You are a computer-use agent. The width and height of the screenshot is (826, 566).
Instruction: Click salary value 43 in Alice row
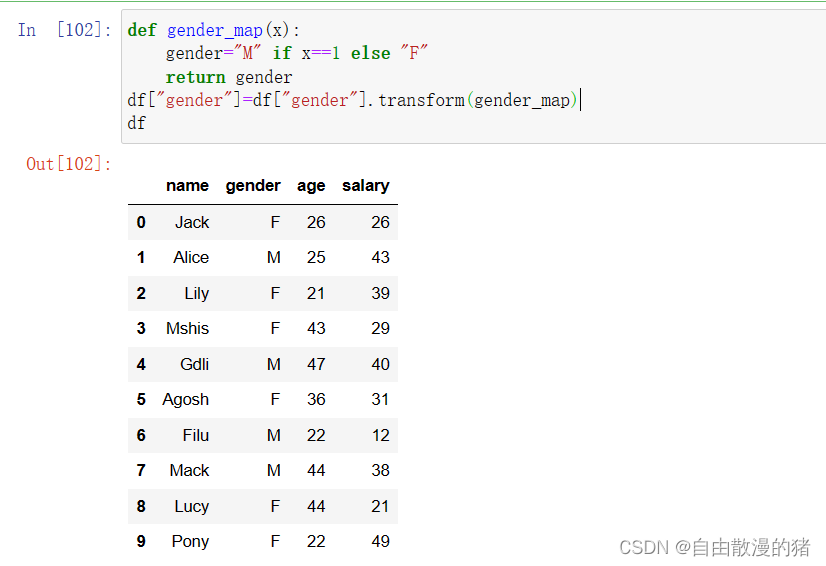coord(380,257)
